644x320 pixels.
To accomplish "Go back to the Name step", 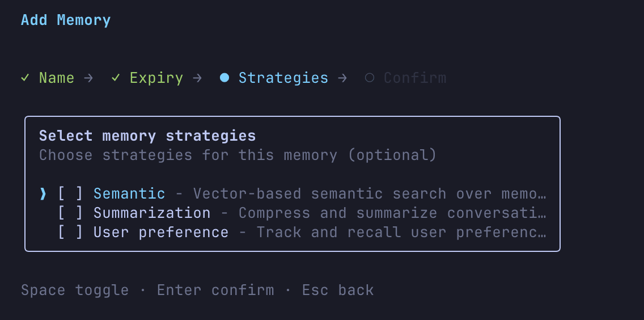I will (x=57, y=78).
